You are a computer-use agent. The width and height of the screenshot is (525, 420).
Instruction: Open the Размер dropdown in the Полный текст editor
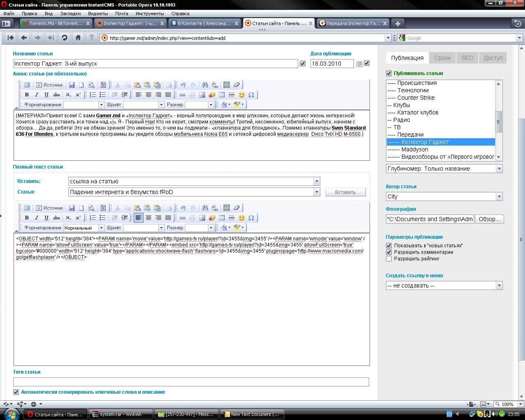pyautogui.click(x=199, y=228)
